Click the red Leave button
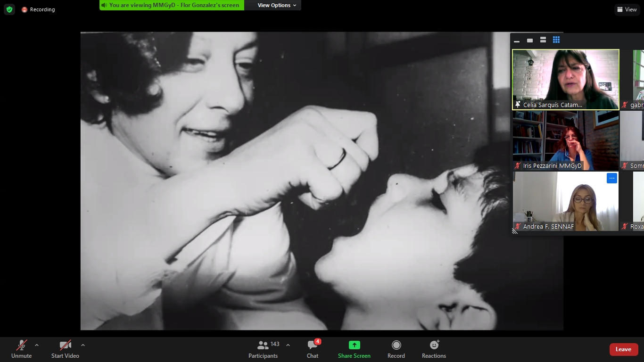Screen dimensions: 644x362 (623, 349)
